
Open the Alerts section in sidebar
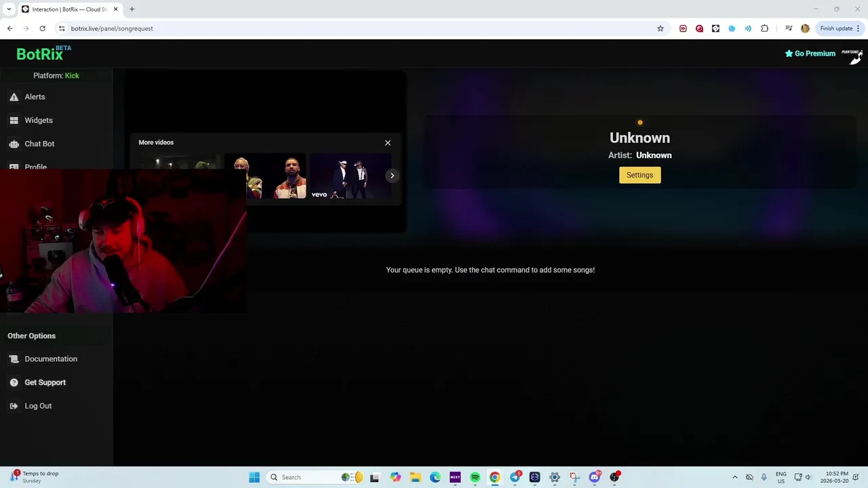point(35,97)
